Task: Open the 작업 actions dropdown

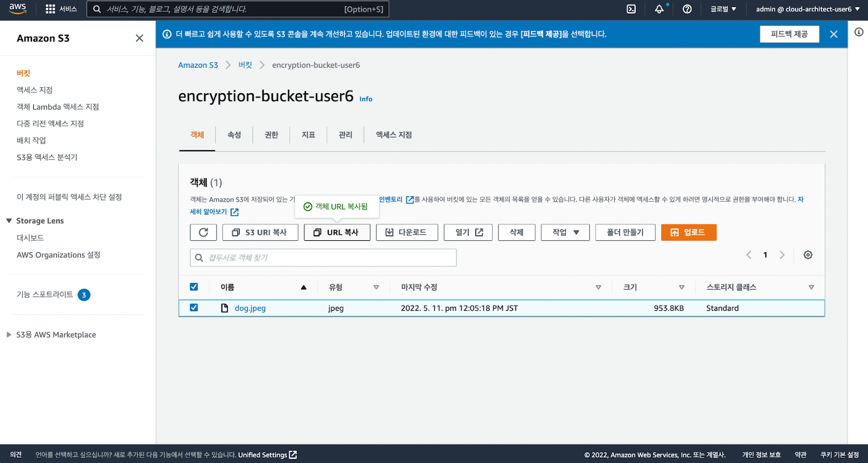Action: coord(565,233)
